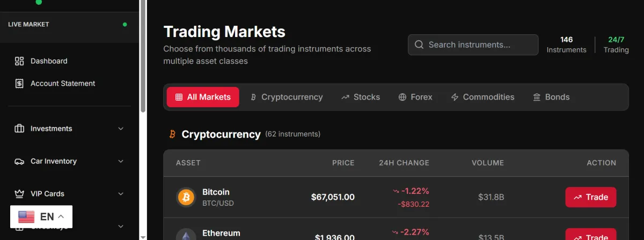Click the orange Cryptocurrency section icon

click(x=172, y=134)
